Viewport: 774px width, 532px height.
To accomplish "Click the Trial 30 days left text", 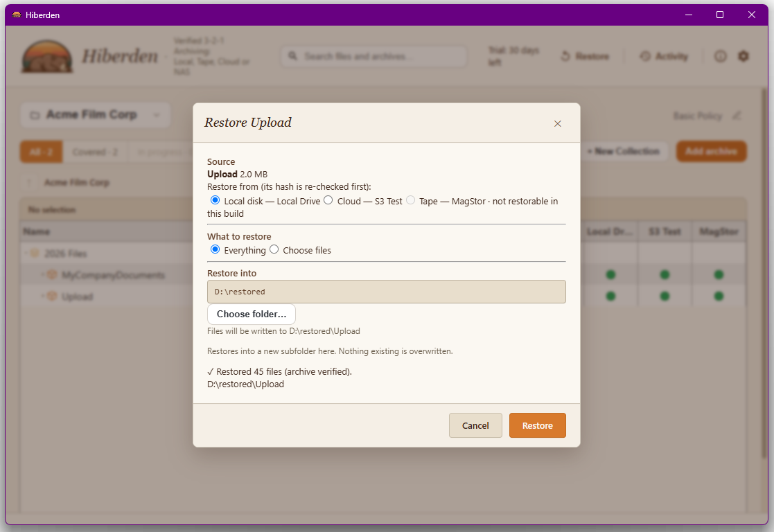I will coord(514,56).
